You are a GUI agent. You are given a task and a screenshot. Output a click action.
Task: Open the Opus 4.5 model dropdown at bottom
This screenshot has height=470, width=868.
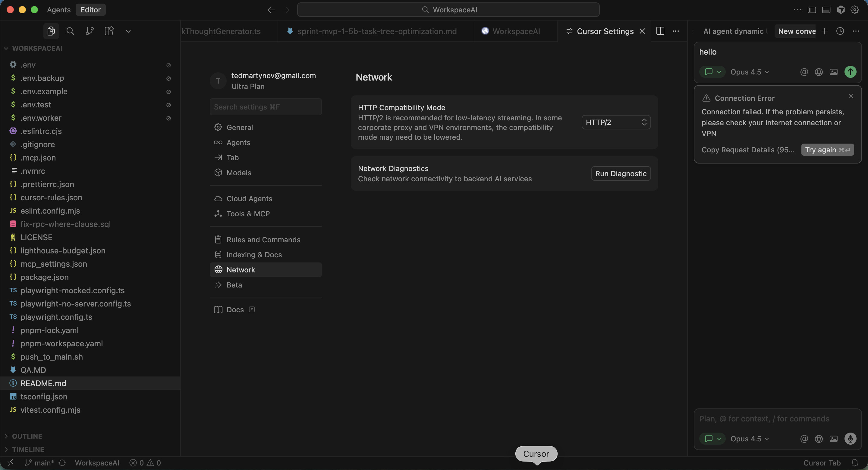tap(749, 438)
